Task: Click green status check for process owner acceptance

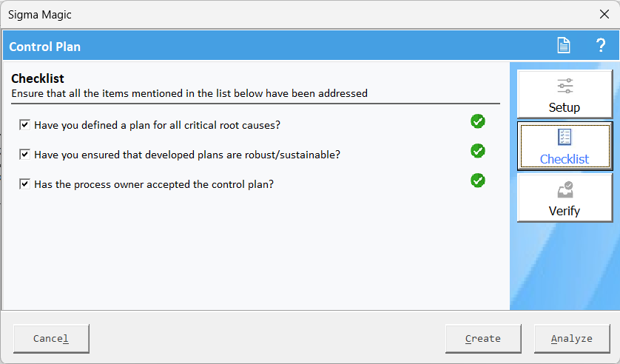Action: tap(478, 181)
